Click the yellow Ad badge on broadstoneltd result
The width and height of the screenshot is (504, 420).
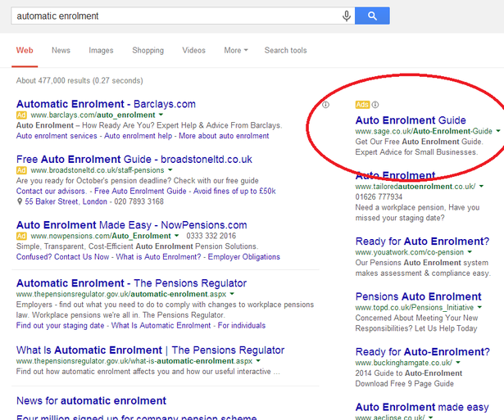(x=21, y=170)
